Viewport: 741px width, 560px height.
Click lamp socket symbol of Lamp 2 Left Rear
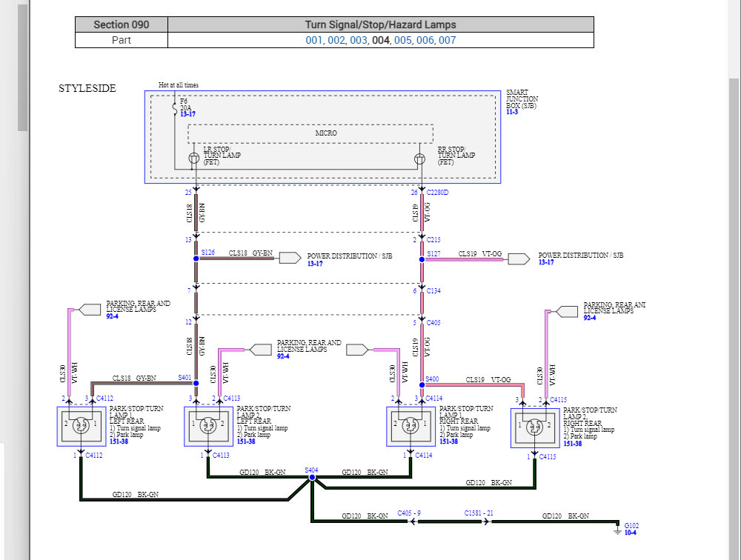pyautogui.click(x=207, y=426)
